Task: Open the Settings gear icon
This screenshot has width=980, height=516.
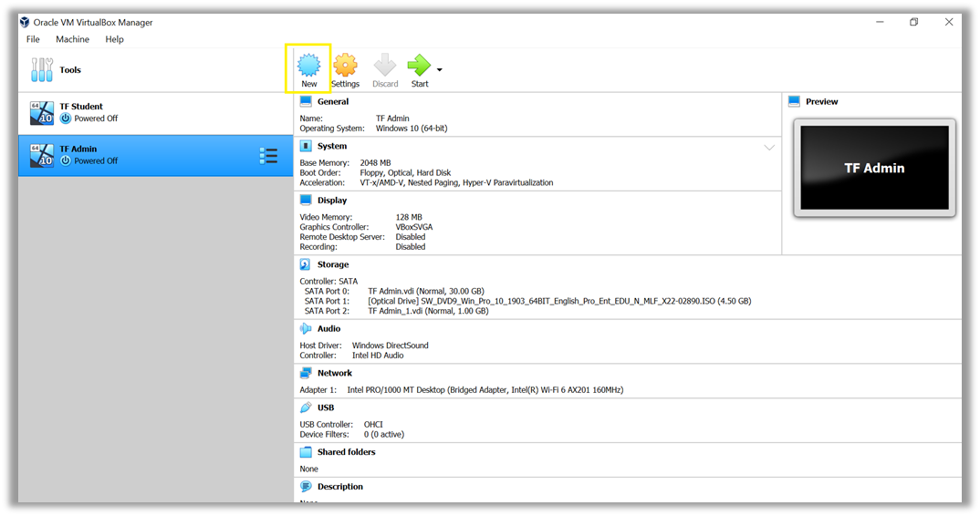Action: [x=345, y=65]
